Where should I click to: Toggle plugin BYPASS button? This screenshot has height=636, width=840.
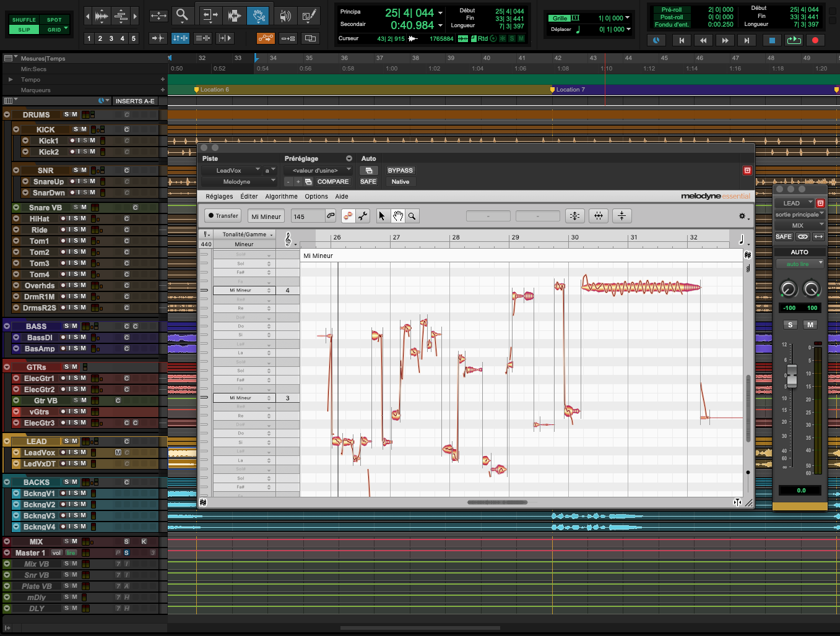click(401, 171)
